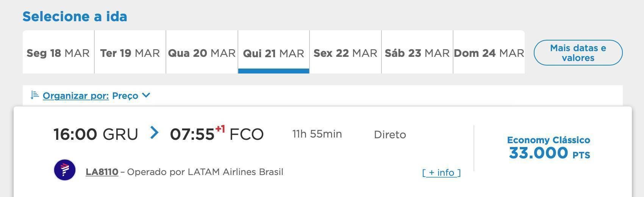Open the LA8110 flight number link
Screen dimensions: 644x197
(102, 172)
